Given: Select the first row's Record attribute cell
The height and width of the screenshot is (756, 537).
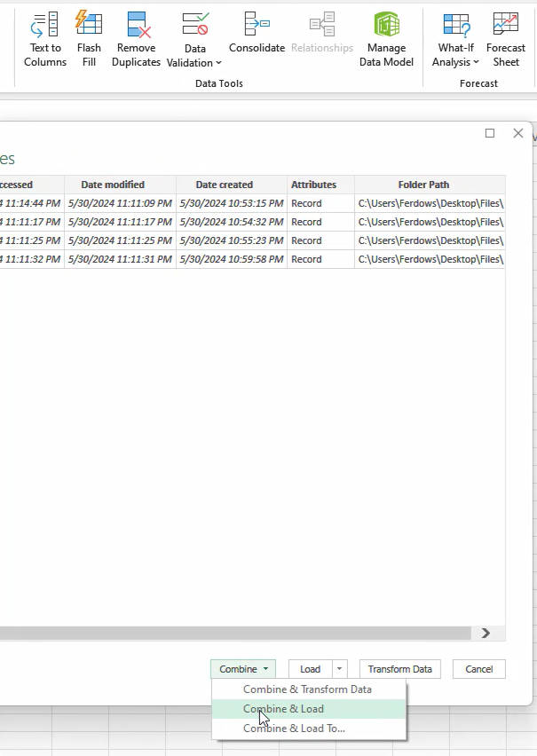Looking at the screenshot, I should 307,203.
